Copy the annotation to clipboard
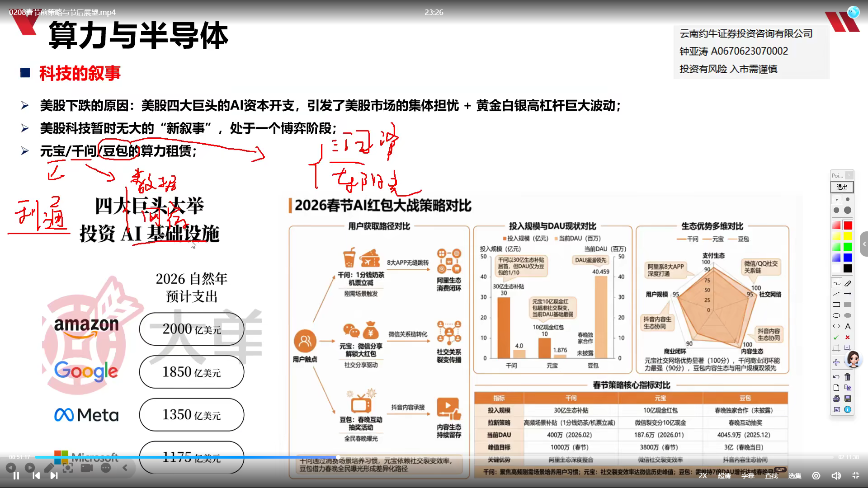 pos(848,388)
